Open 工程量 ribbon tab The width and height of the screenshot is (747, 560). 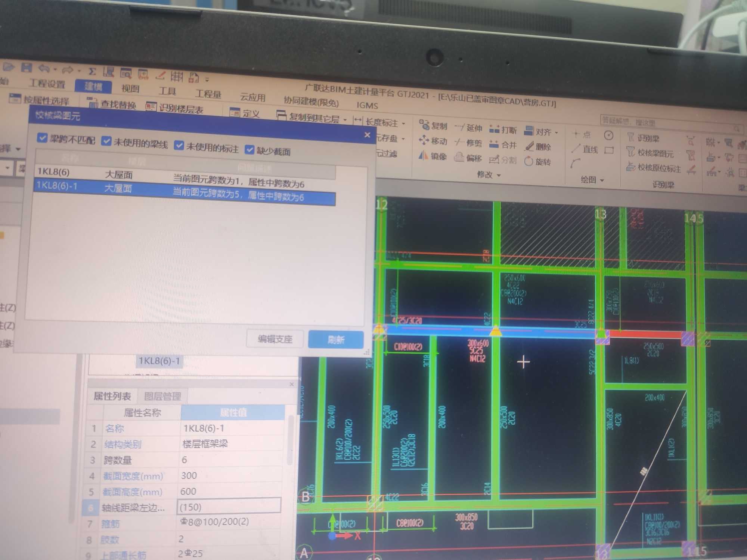tap(208, 94)
